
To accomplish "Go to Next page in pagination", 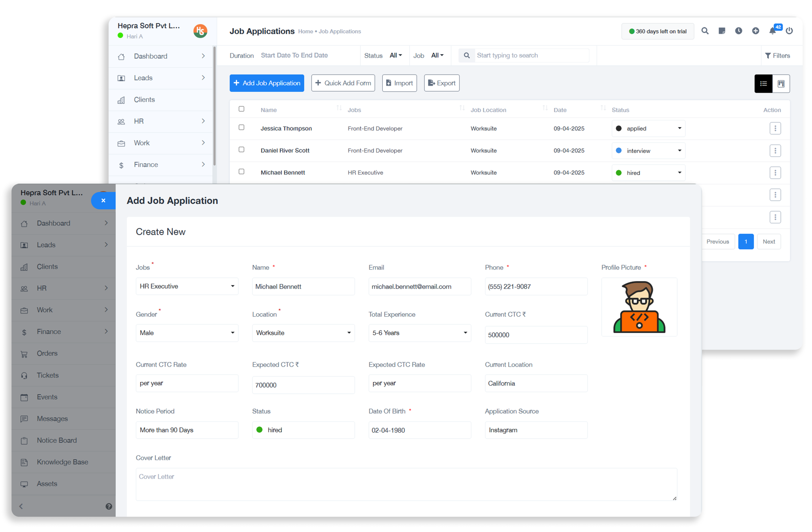I will 769,242.
